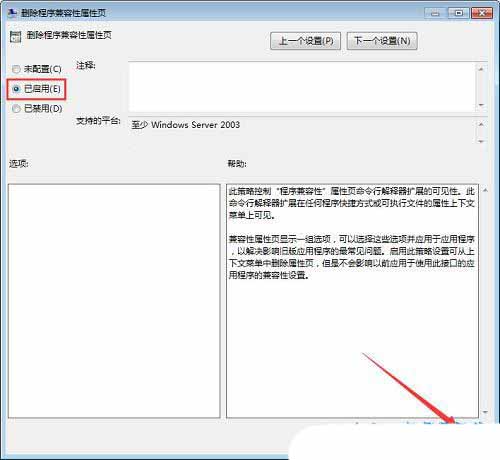The height and width of the screenshot is (460, 500).
Task: Click the title bar window icon
Action: (13, 13)
